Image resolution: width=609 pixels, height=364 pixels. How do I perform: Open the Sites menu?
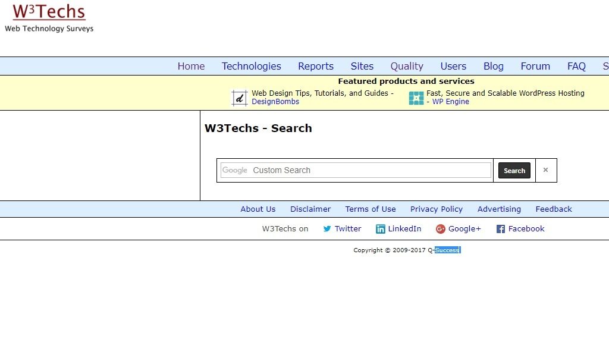pos(362,66)
